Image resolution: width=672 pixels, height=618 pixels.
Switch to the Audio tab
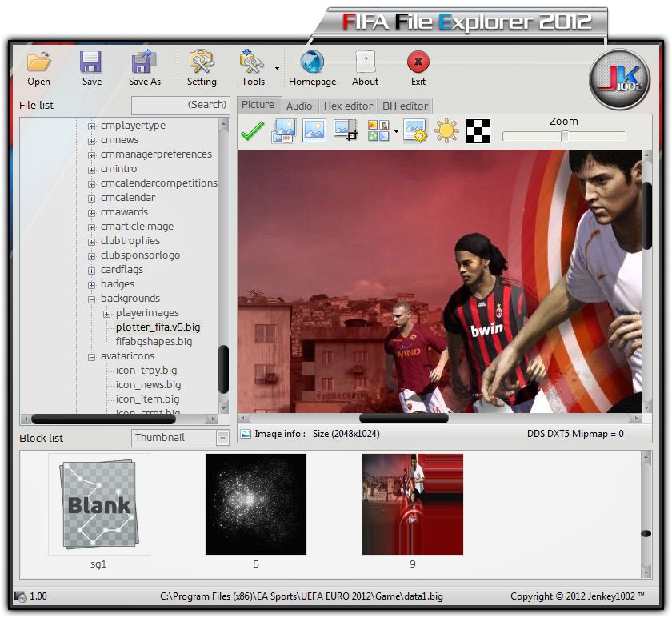tap(299, 106)
